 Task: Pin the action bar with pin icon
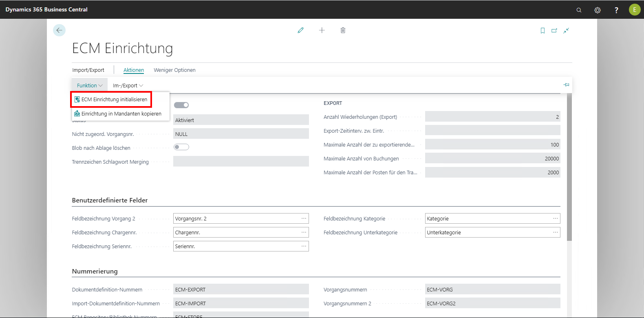click(x=566, y=85)
